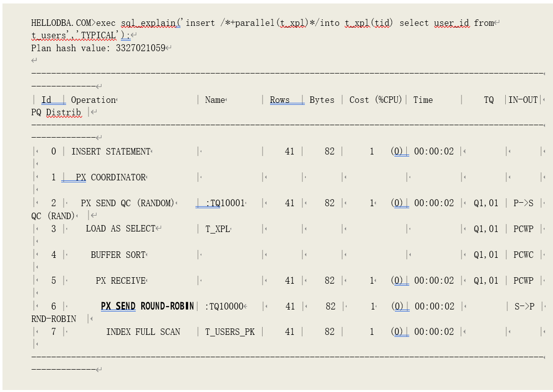Select the INSERT STATEMENT operation
The image size is (553, 392).
[110, 152]
